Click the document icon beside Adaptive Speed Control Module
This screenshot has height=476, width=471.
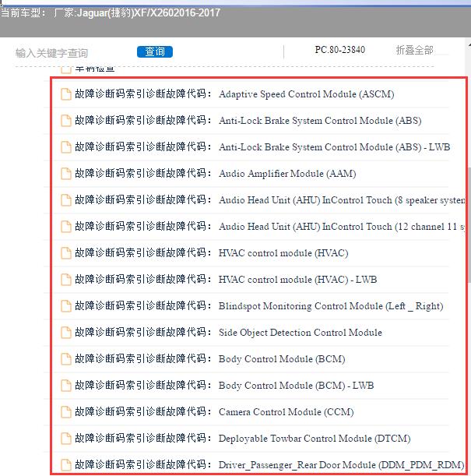point(66,94)
